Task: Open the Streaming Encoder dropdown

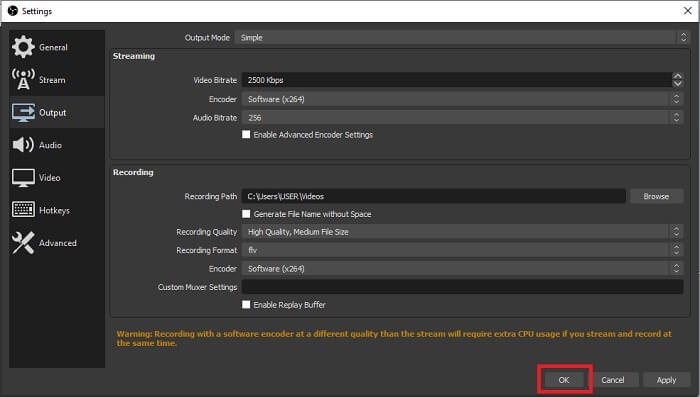Action: [462, 99]
